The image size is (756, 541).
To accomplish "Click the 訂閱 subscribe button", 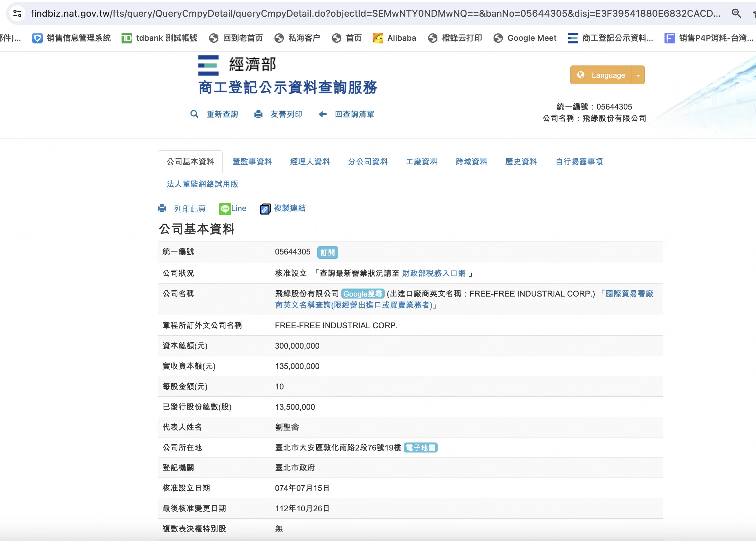I will (x=327, y=252).
